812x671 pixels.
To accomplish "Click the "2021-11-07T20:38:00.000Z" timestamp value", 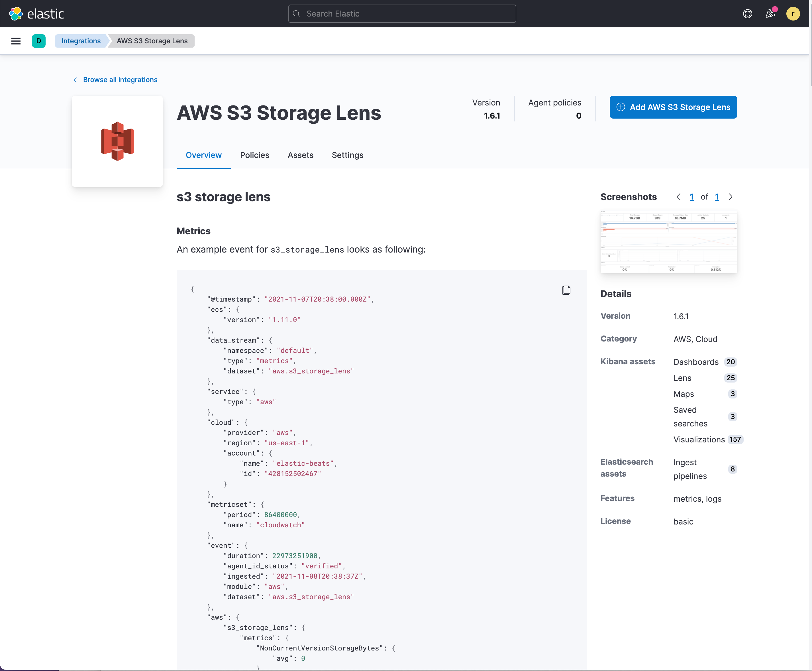I will coord(318,299).
